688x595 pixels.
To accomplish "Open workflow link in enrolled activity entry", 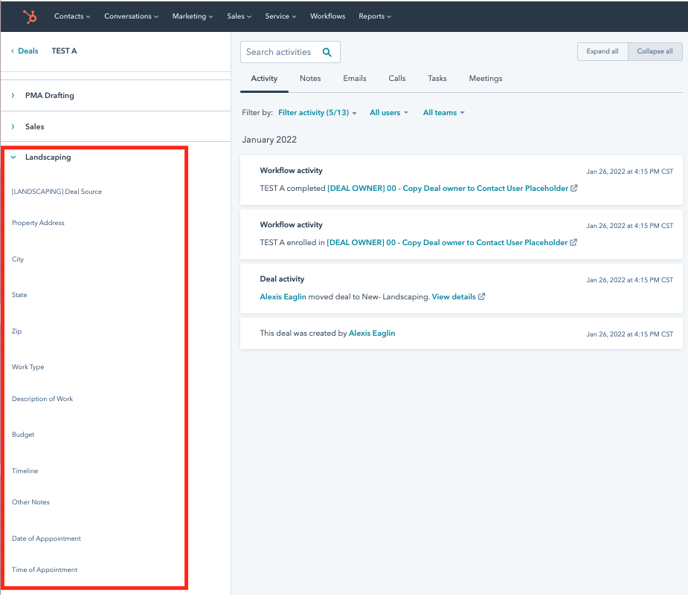I will [x=447, y=243].
